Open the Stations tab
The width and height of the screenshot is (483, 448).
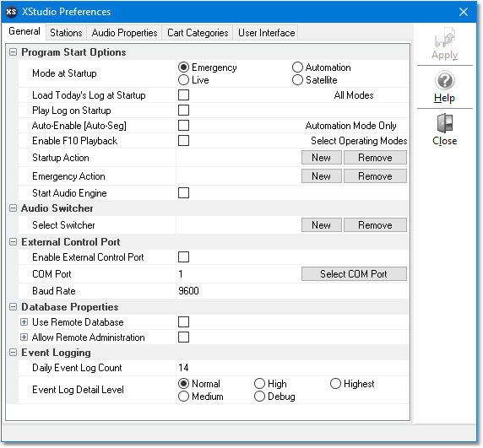click(66, 33)
